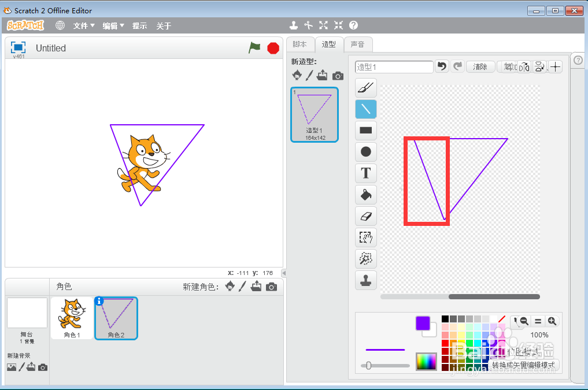Select the Delete scissors tool
588x390 pixels.
tap(308, 25)
